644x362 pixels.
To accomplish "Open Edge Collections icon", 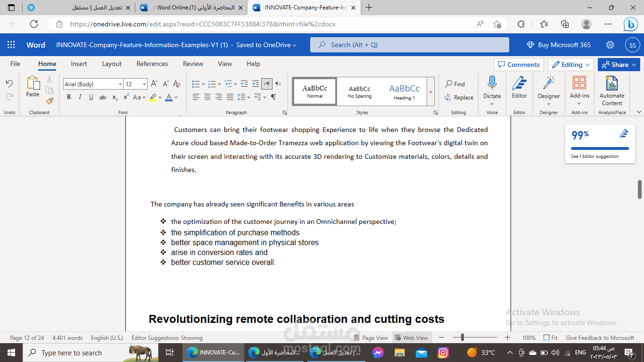I will (565, 24).
